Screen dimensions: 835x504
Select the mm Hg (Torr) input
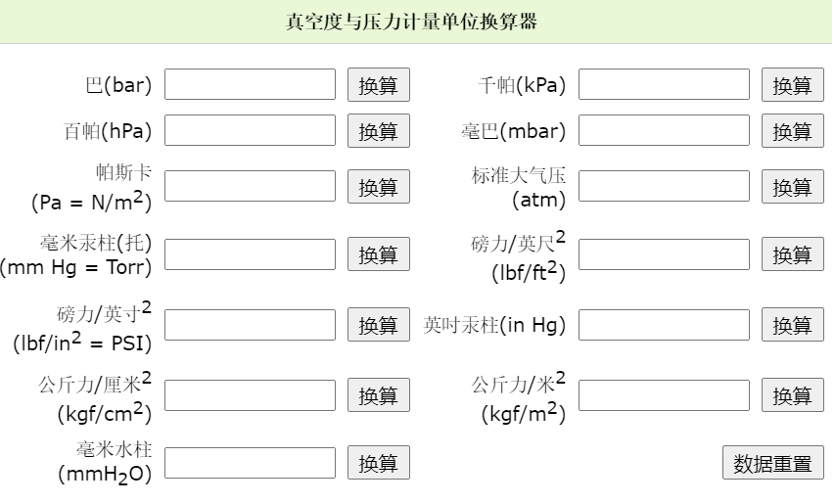(250, 254)
